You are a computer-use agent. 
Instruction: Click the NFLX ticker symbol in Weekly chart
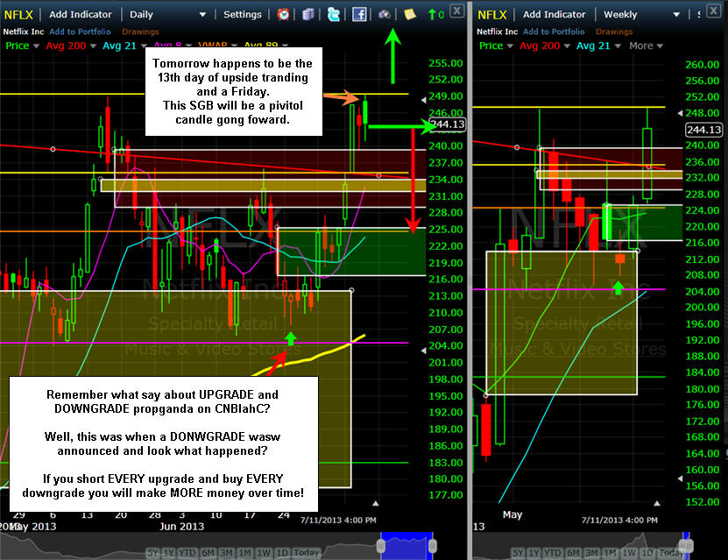[x=492, y=15]
